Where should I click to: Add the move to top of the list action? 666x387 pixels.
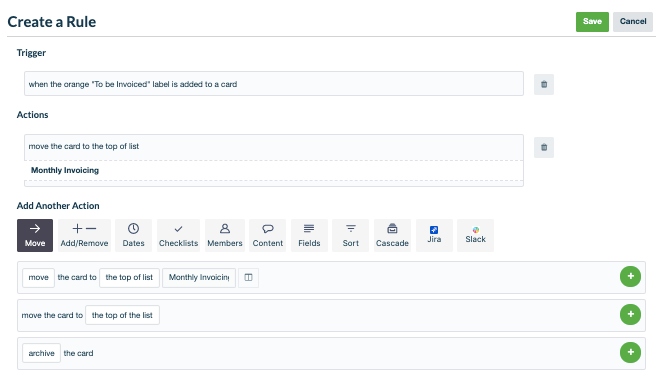point(630,314)
